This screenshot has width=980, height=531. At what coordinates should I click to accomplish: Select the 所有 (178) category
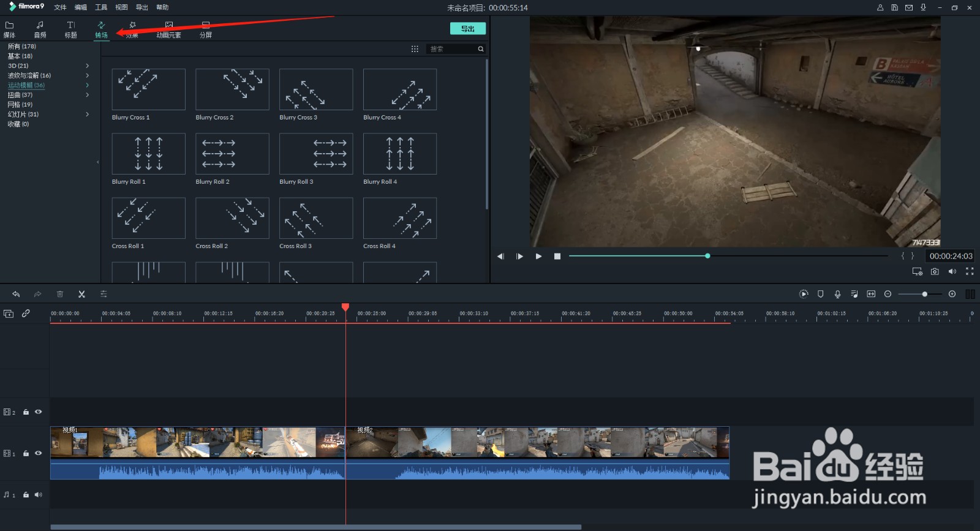click(22, 47)
